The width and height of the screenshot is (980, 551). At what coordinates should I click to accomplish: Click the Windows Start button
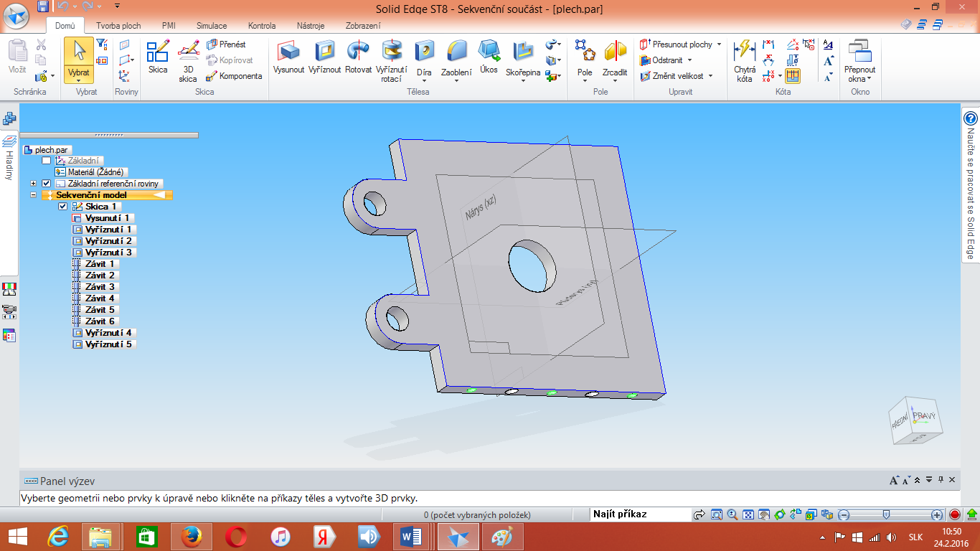pyautogui.click(x=18, y=537)
